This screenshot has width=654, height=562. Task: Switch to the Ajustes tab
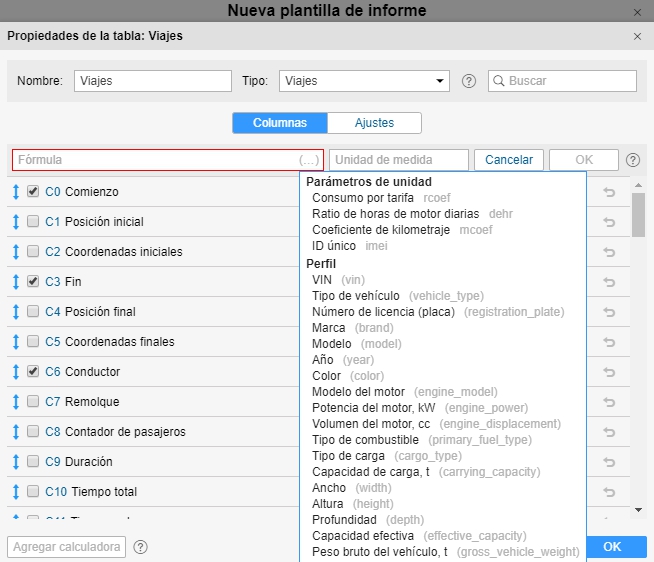point(374,123)
